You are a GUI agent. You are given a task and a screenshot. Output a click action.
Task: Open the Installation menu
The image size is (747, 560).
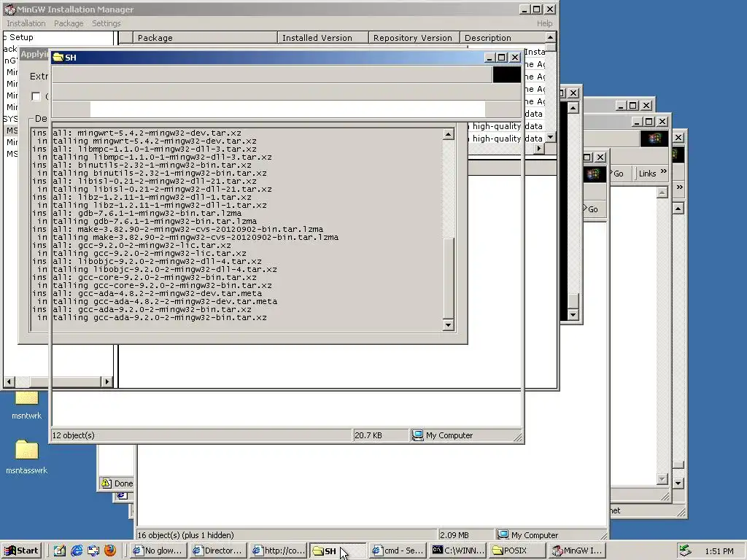click(26, 23)
